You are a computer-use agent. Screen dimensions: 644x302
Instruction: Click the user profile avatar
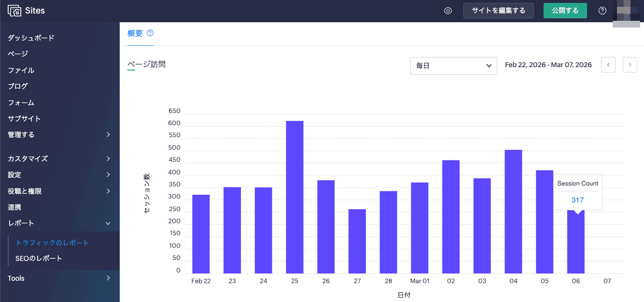(x=626, y=12)
